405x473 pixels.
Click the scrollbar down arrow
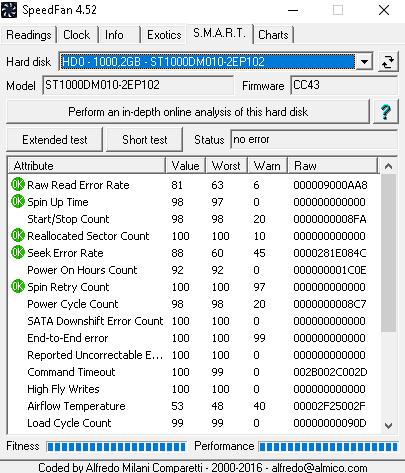point(388,426)
